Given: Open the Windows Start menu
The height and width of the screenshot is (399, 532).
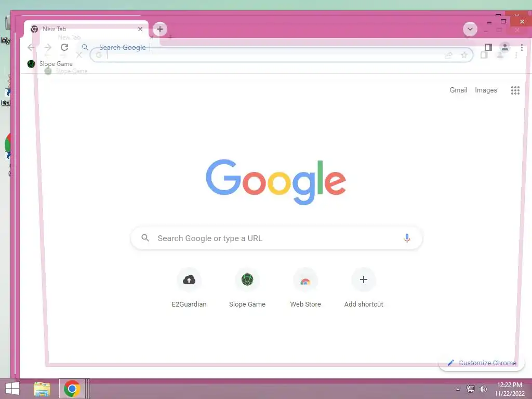Looking at the screenshot, I should [12, 389].
